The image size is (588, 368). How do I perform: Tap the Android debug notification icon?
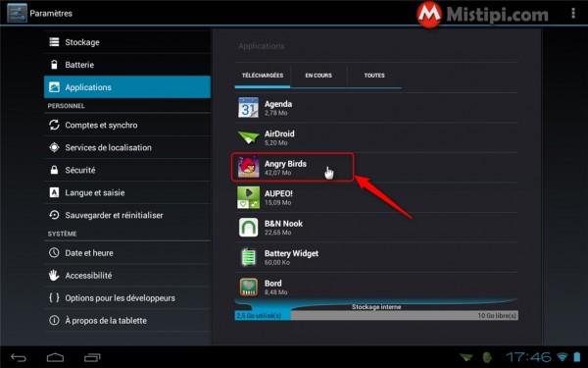pyautogui.click(x=487, y=357)
